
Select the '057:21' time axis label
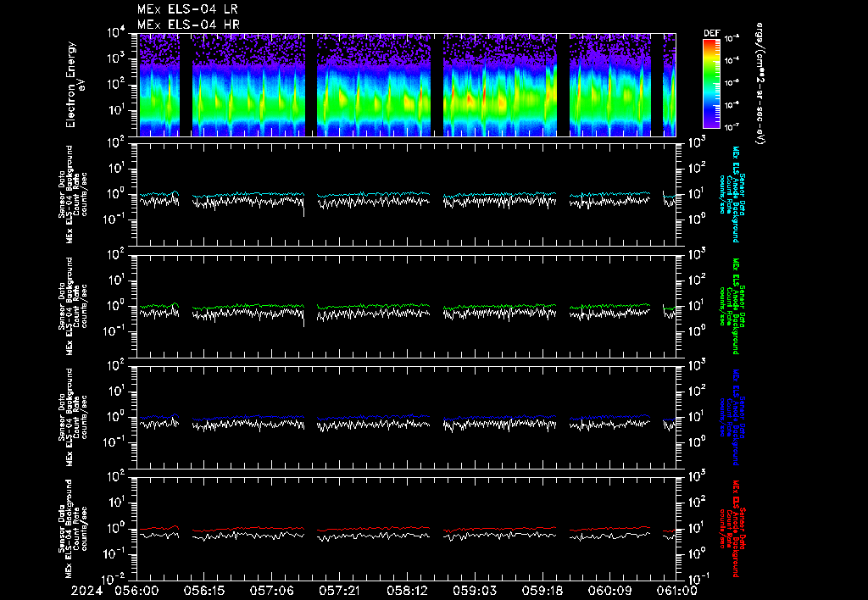(339, 592)
